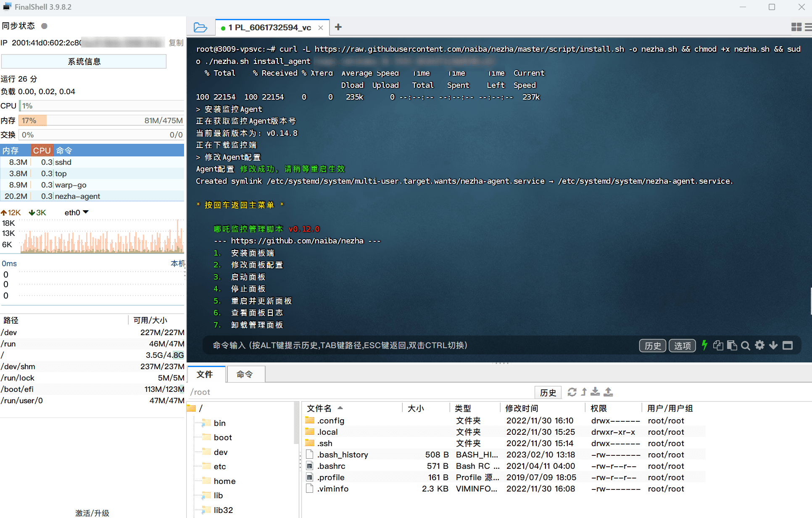This screenshot has width=812, height=518.
Task: Search the terminal with the magnifier icon
Action: (746, 346)
